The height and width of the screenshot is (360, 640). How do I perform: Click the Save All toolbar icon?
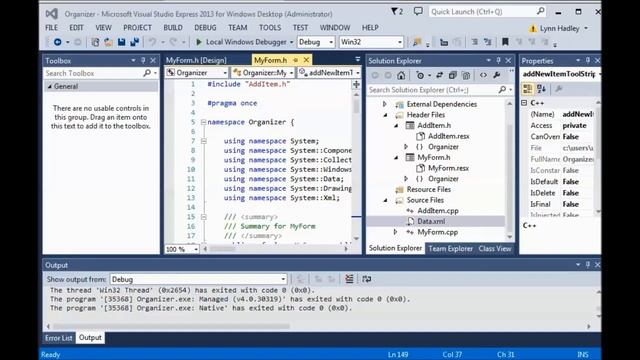134,42
